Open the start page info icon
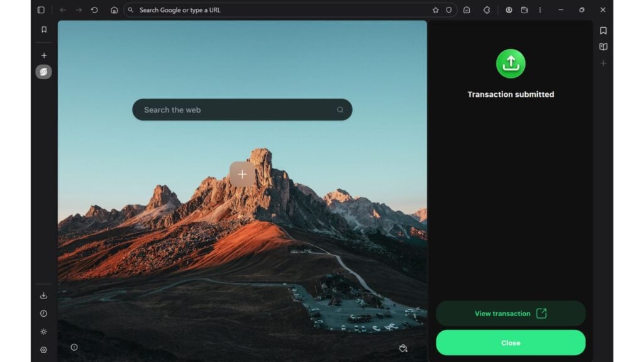644x362 pixels. tap(75, 348)
